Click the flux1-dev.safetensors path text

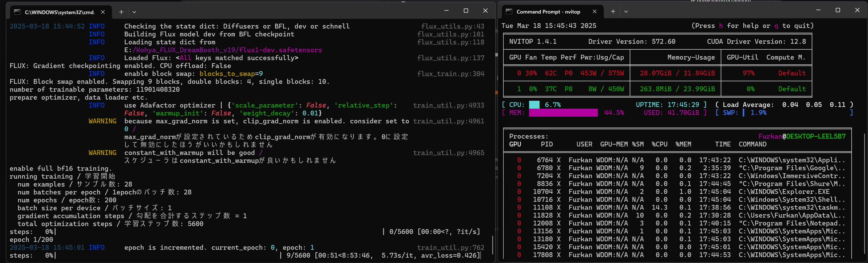point(223,50)
